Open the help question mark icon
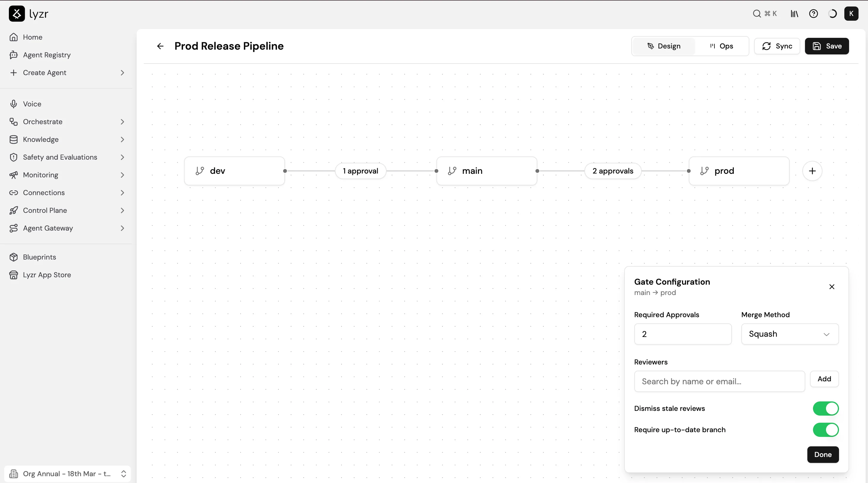Screen dimensions: 868x483 point(813,14)
